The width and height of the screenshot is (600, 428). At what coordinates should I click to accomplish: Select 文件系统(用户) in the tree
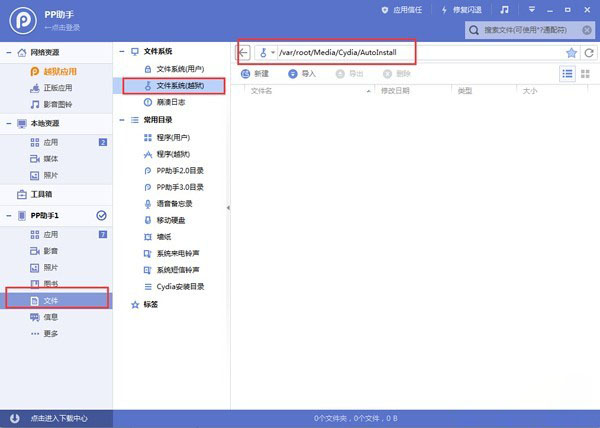click(x=172, y=69)
